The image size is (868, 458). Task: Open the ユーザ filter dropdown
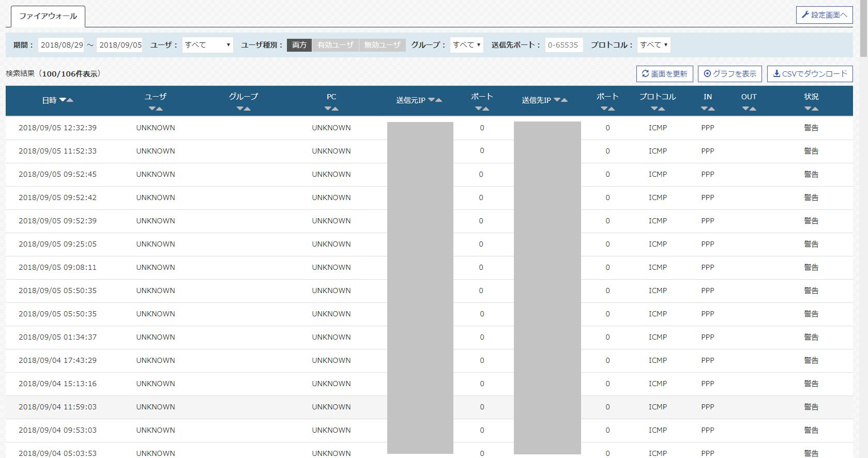click(x=207, y=45)
